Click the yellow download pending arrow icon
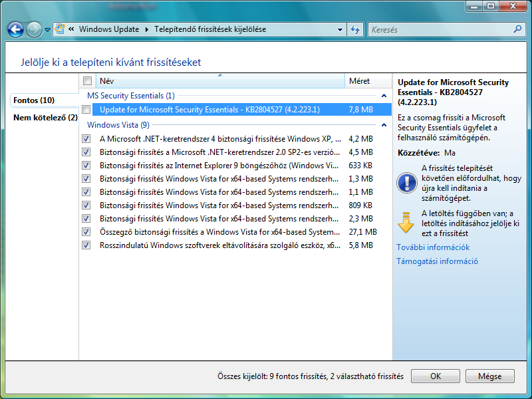532x399 pixels. point(406,223)
